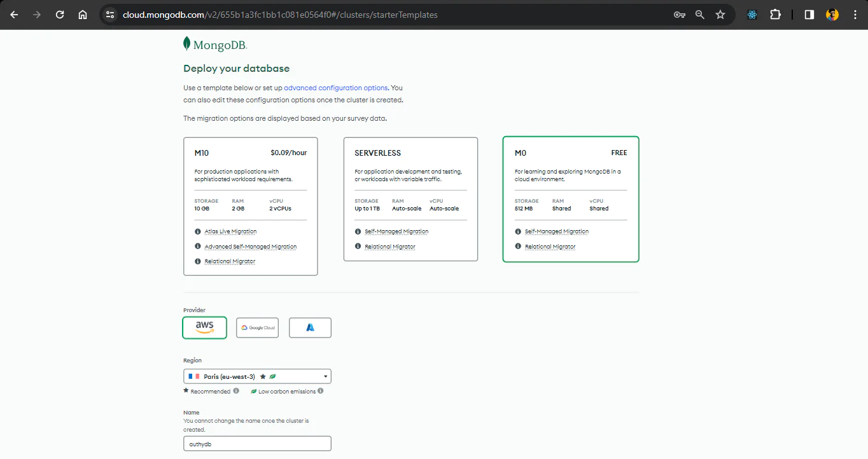Click info icon beside M0 Self-Managed Migration
The image size is (868, 459).
coord(519,231)
